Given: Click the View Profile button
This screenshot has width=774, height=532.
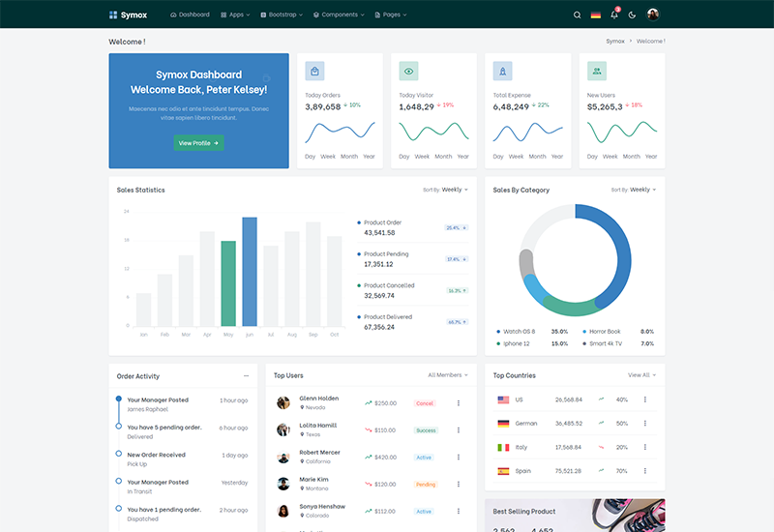Looking at the screenshot, I should coord(198,143).
